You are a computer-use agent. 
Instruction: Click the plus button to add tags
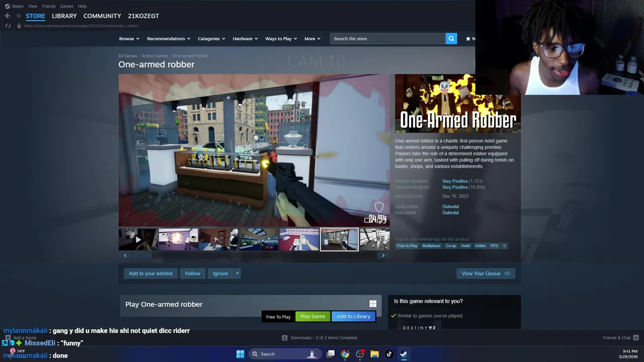click(x=504, y=246)
